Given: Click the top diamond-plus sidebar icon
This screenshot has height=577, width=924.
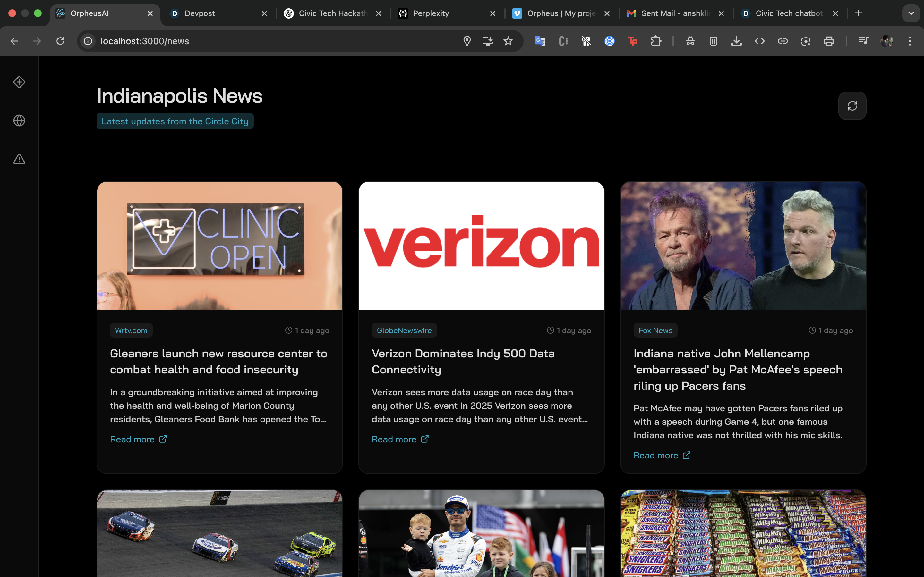Looking at the screenshot, I should [19, 82].
